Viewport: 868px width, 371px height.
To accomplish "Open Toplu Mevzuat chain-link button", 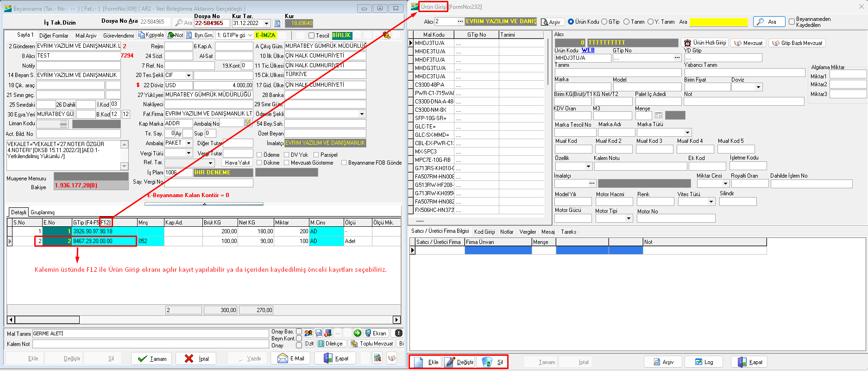I will click(372, 344).
